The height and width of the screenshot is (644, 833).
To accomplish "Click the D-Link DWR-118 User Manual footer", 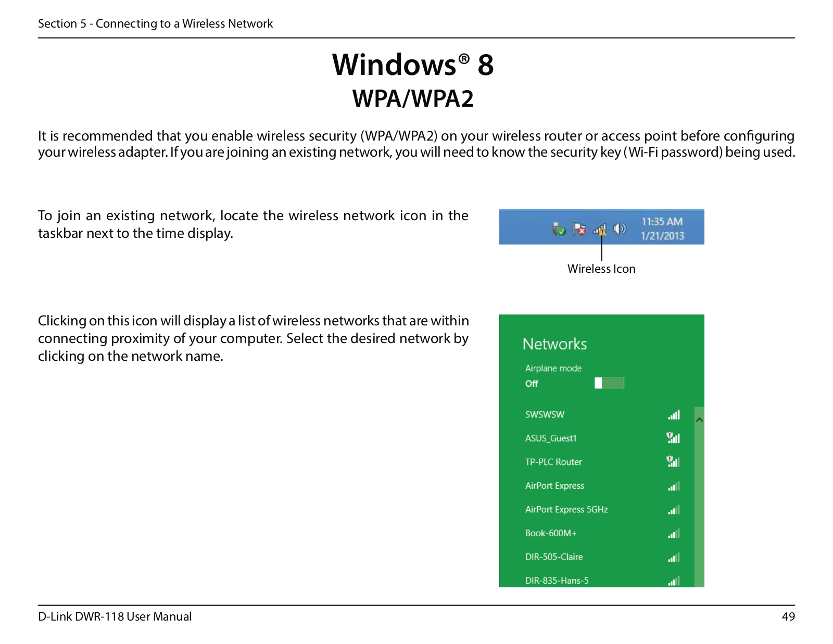I will pyautogui.click(x=115, y=616).
